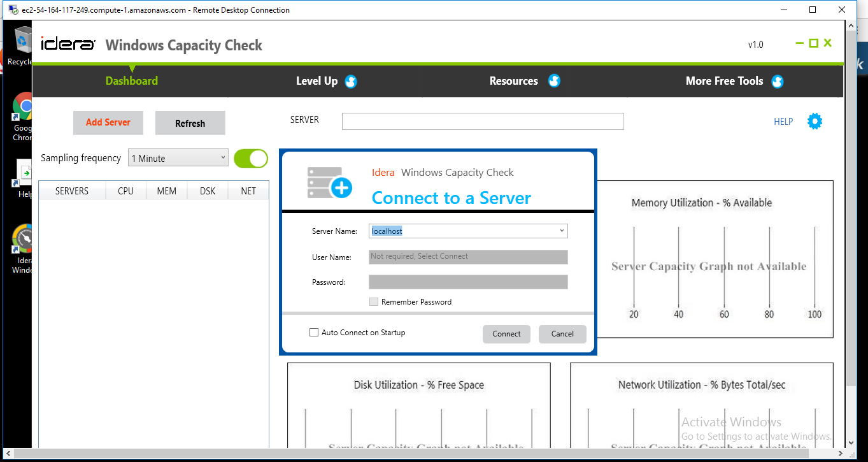The width and height of the screenshot is (868, 462).
Task: Click the Add Server button
Action: tap(108, 122)
